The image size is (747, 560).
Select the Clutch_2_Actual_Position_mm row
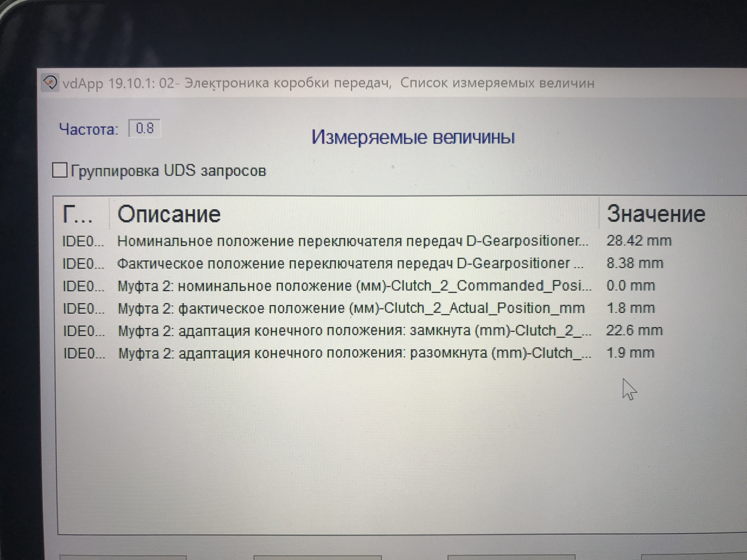[x=351, y=309]
